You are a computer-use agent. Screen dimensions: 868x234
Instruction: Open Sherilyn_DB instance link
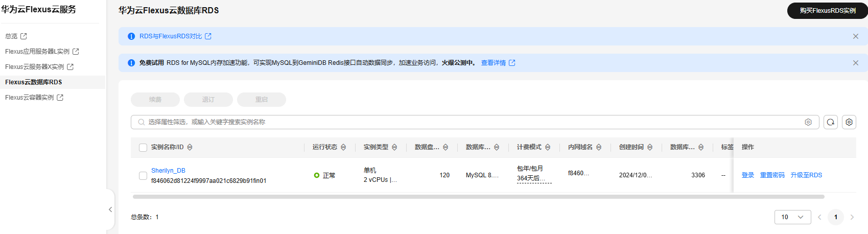point(168,171)
